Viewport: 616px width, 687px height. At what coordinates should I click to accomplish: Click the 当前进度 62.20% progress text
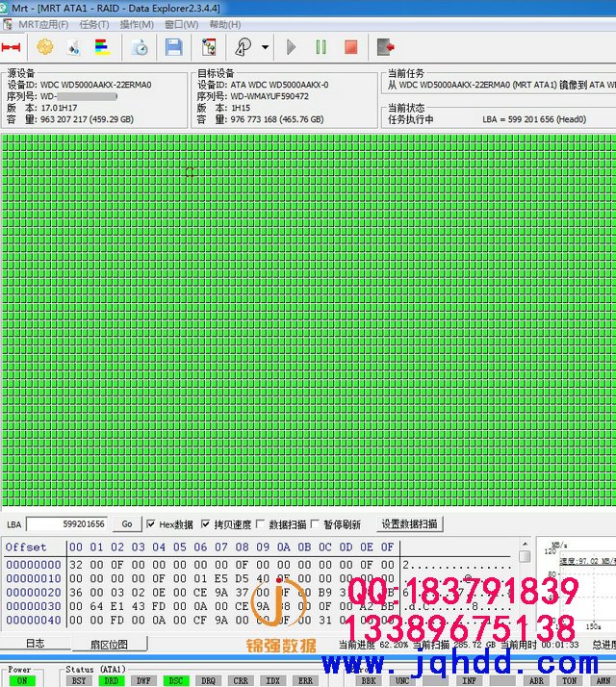pyautogui.click(x=373, y=645)
